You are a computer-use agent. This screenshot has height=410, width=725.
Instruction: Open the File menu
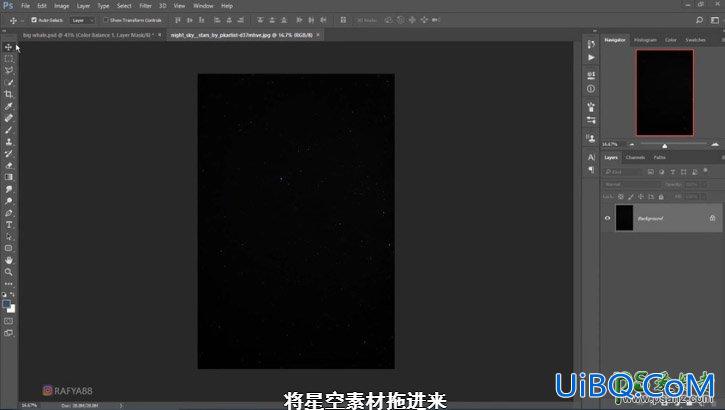(25, 6)
